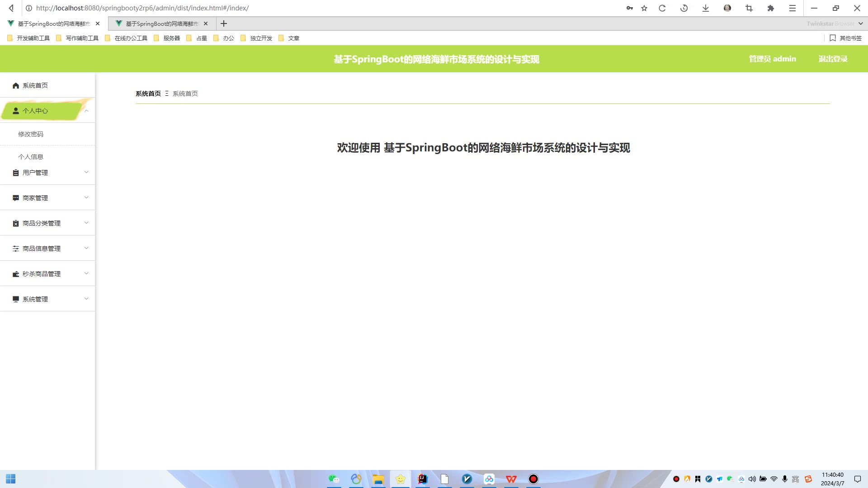The image size is (868, 488).
Task: Open the tab list dropdown arrow
Action: coord(861,23)
